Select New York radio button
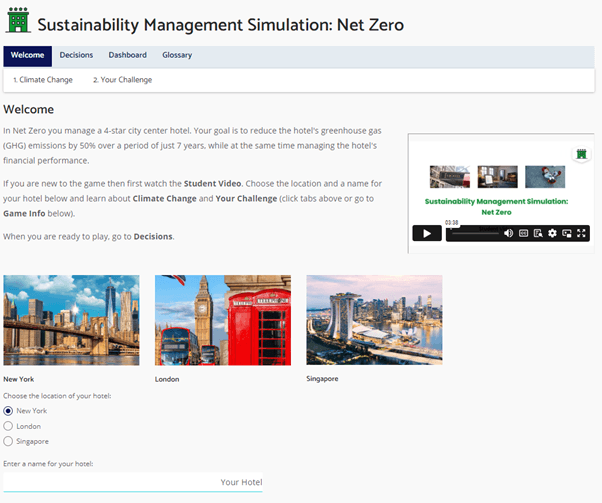This screenshot has height=503, width=602. 9,411
